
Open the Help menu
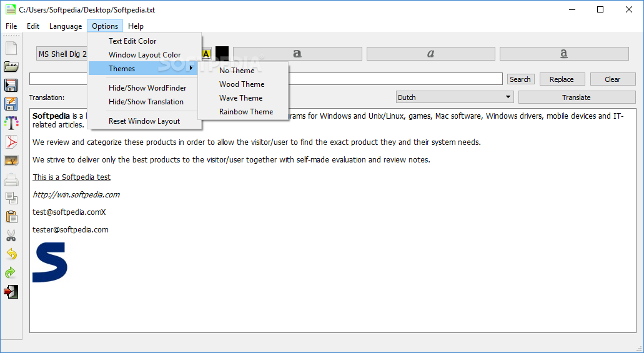click(136, 26)
